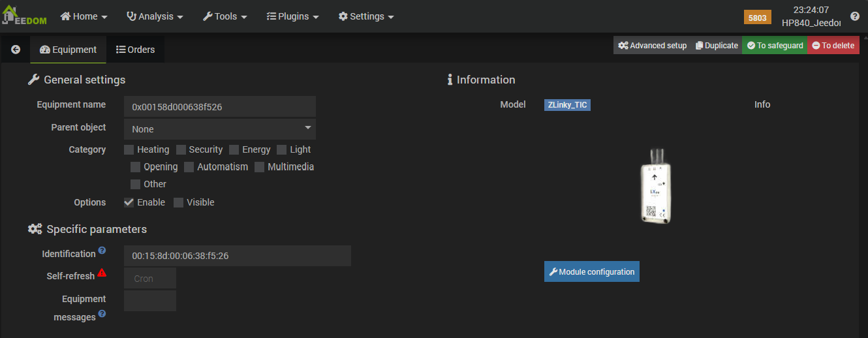Click the orange 5803 messages badge

pos(757,18)
